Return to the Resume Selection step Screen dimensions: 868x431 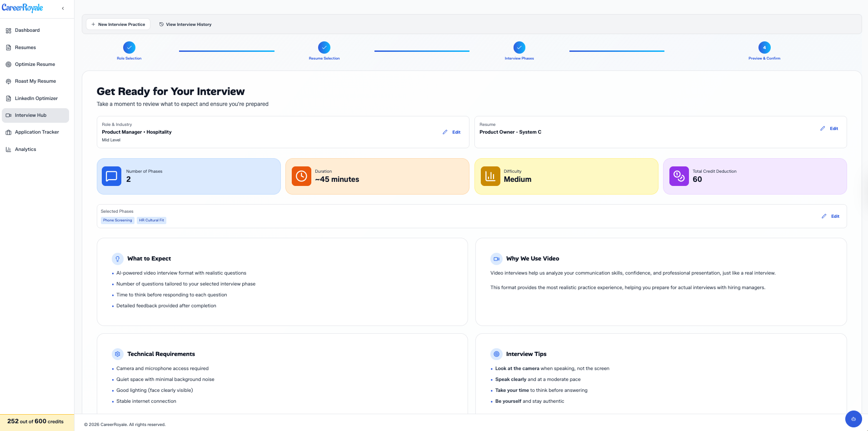point(324,47)
